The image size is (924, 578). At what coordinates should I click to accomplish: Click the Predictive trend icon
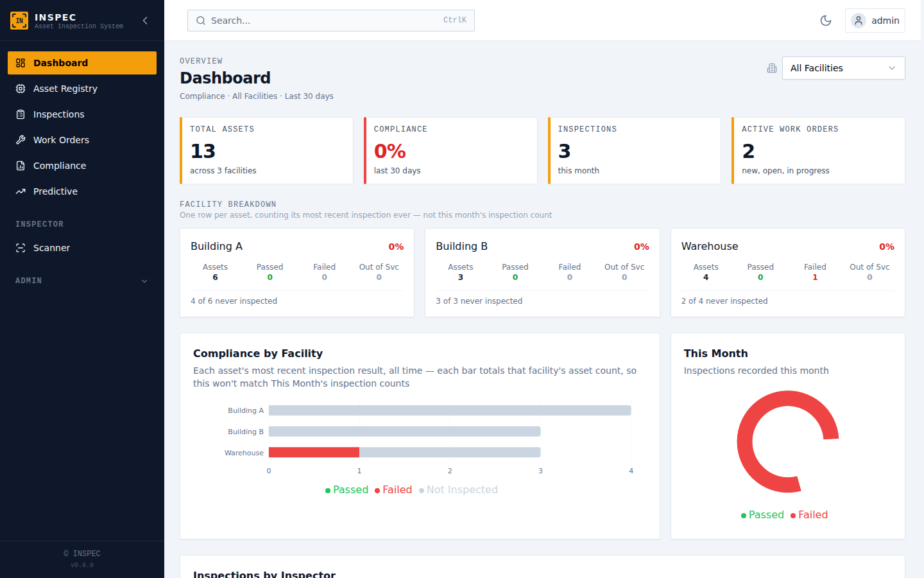point(21,191)
